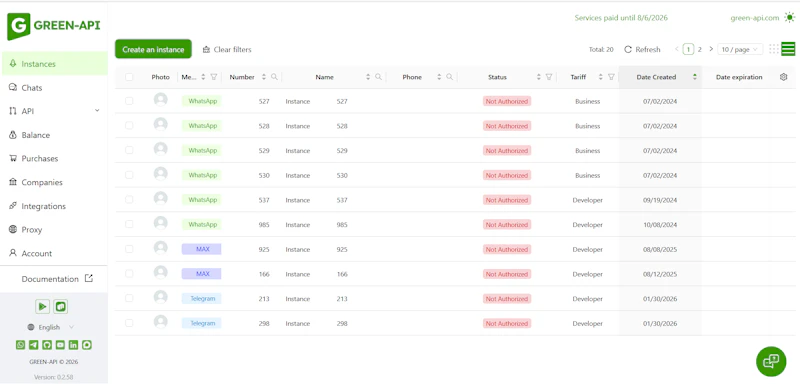This screenshot has width=800, height=384.
Task: Open the last chat-bubble social icon
Action: coord(87,345)
